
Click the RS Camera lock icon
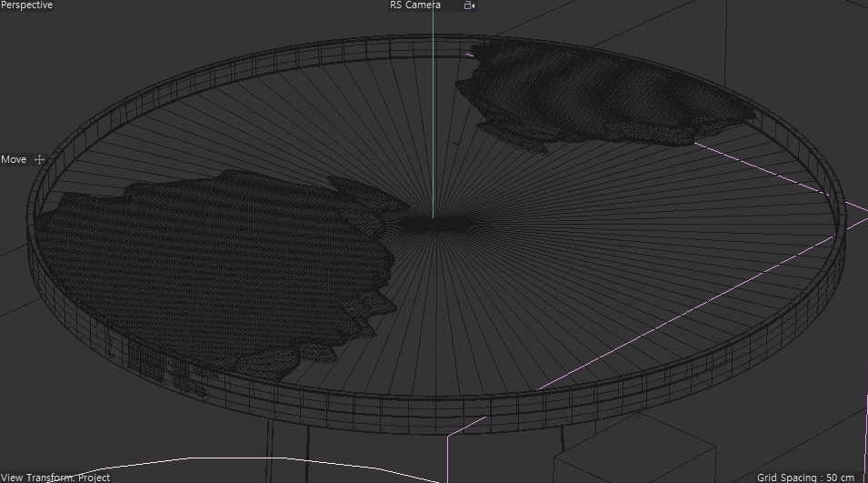tap(469, 5)
